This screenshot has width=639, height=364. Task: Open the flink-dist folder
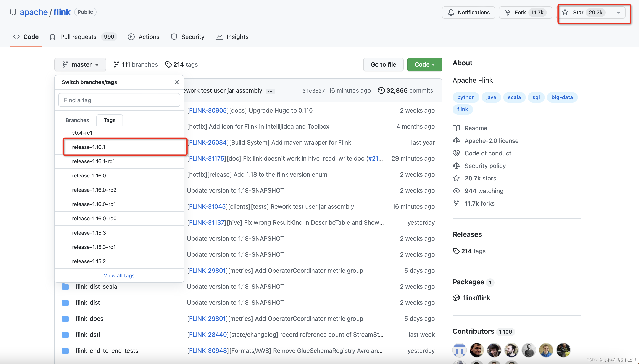88,303
